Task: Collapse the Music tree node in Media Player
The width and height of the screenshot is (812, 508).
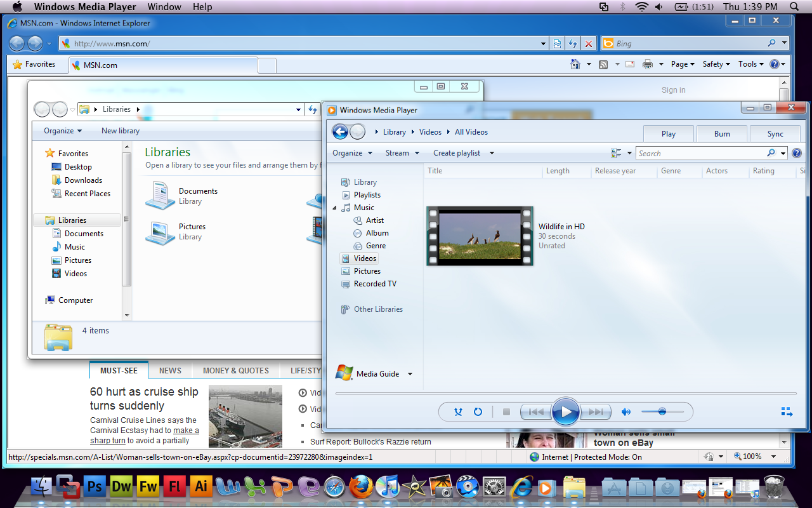Action: [x=335, y=208]
